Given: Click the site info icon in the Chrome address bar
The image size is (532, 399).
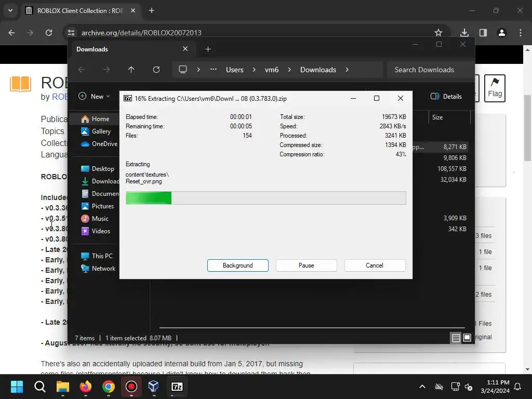Looking at the screenshot, I should 71,33.
